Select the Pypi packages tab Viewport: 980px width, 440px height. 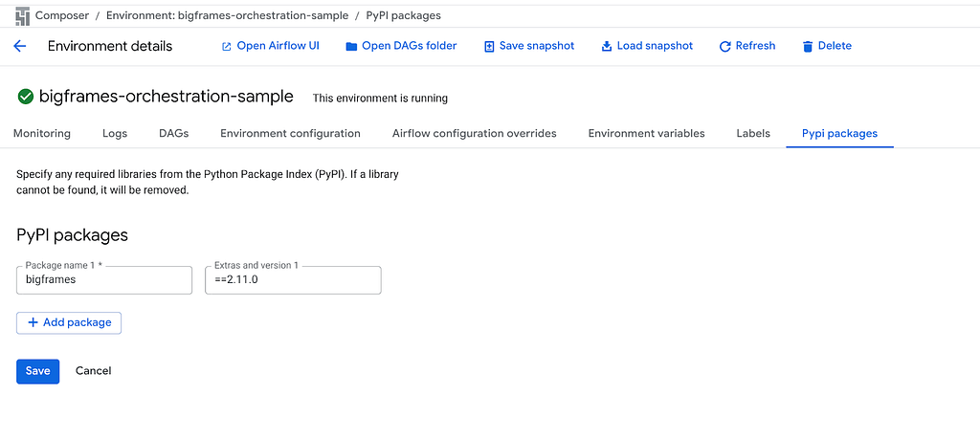click(840, 134)
